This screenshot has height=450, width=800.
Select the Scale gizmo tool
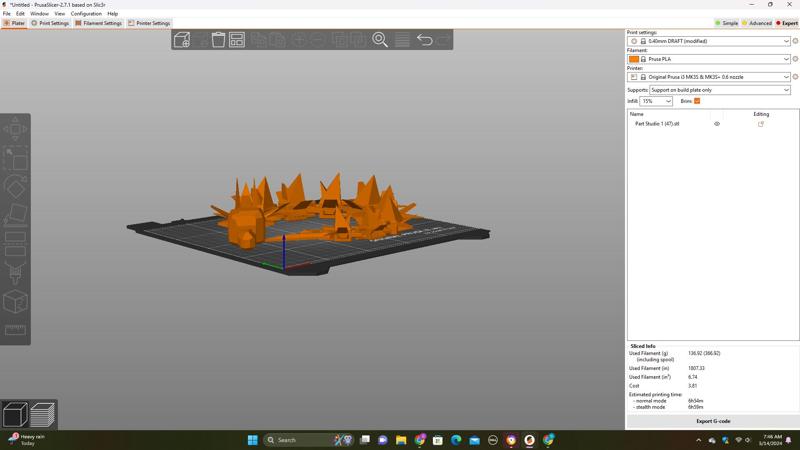[15, 158]
